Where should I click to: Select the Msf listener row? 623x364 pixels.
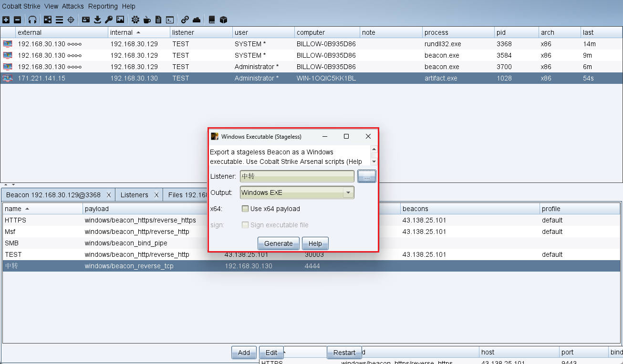[x=311, y=232]
